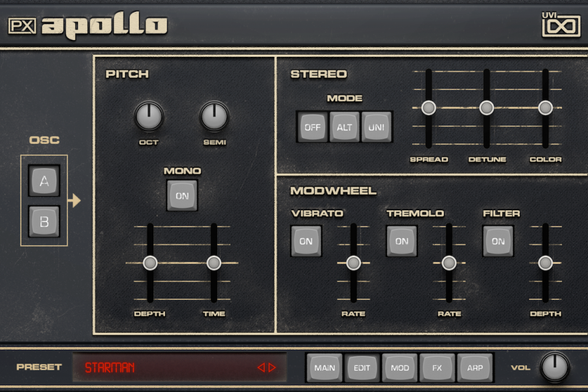
Task: Set stereo mode to ALT
Action: [345, 127]
